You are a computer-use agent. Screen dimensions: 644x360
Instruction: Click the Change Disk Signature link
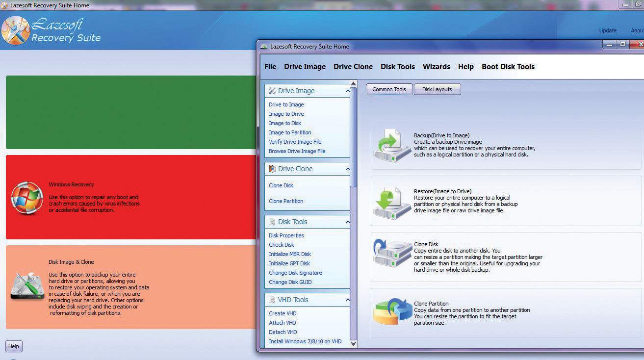(x=295, y=273)
